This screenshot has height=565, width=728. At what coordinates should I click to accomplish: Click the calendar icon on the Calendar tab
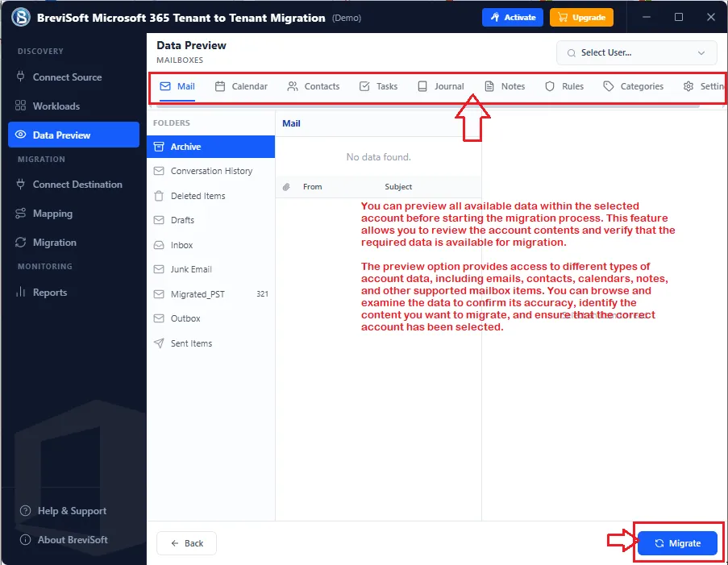pos(220,86)
